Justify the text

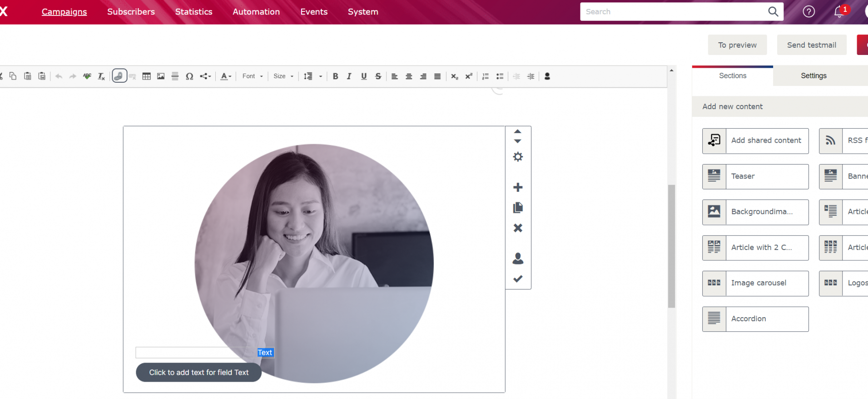(x=437, y=76)
